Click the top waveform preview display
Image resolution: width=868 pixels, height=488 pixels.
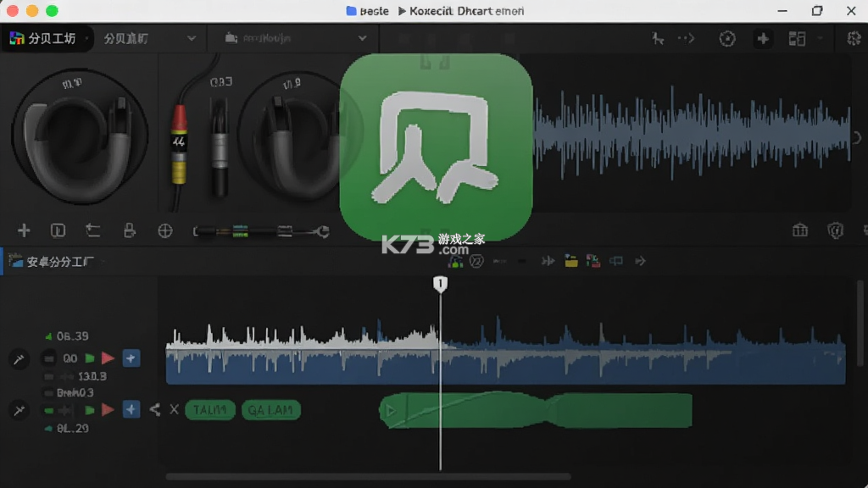692,134
